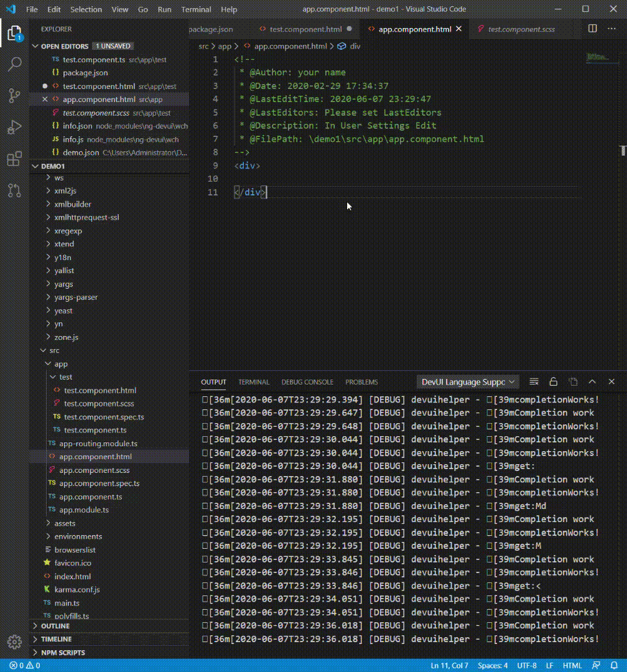Click the Manage gear icon
The image size is (627, 672).
14,642
